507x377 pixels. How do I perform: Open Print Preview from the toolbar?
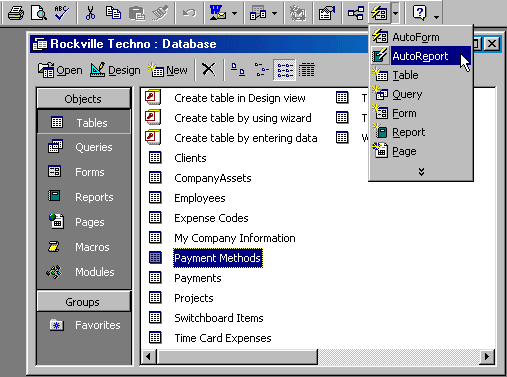point(39,14)
